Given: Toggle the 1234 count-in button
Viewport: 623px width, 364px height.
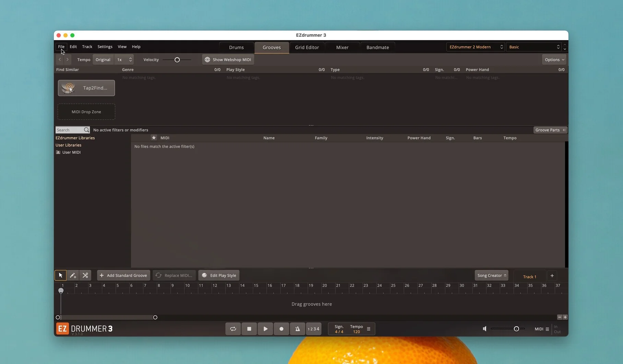Looking at the screenshot, I should 314,329.
